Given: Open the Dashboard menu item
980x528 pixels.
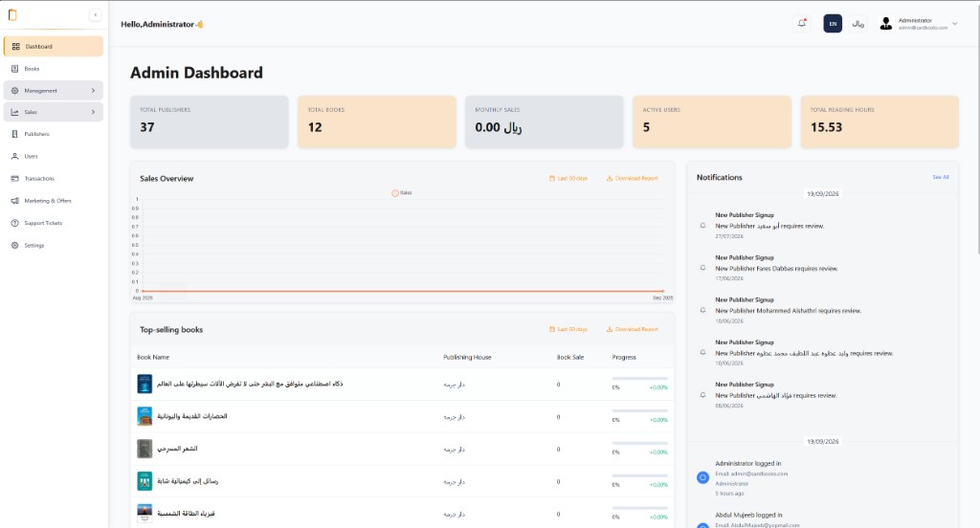Looking at the screenshot, I should (54, 46).
